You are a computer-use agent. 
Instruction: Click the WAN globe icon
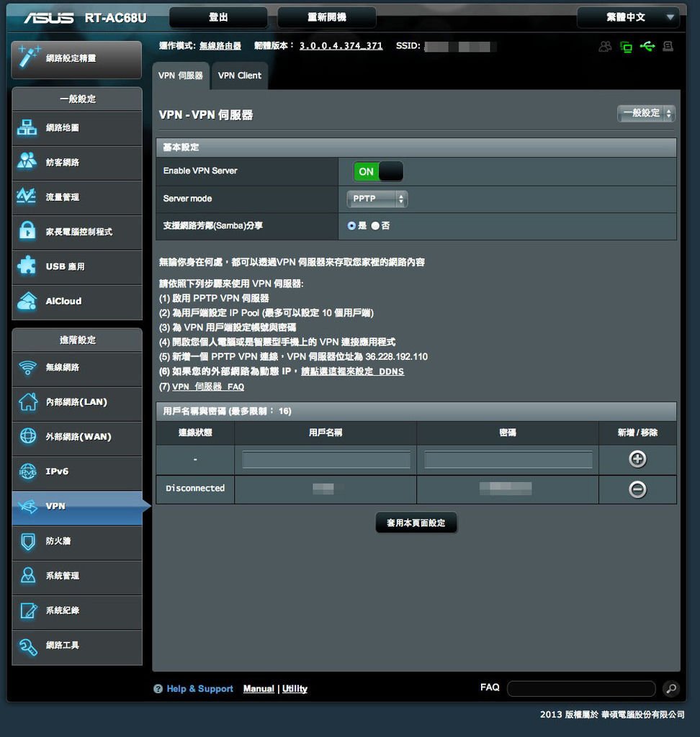coord(28,436)
